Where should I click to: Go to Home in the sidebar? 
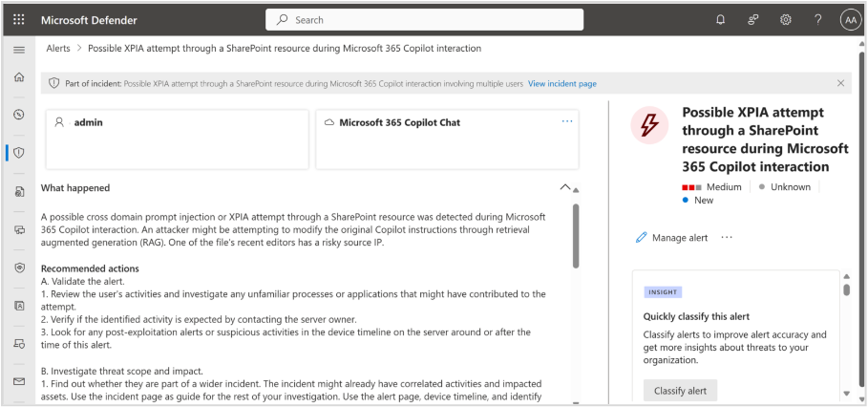click(19, 77)
